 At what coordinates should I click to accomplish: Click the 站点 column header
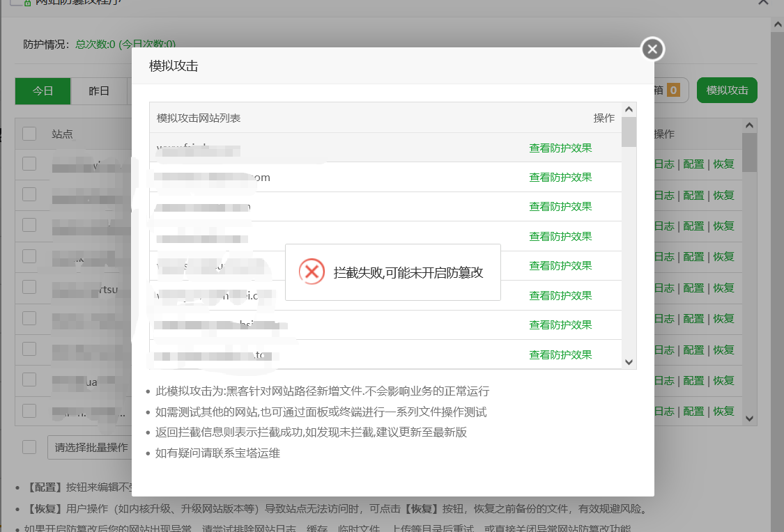63,134
